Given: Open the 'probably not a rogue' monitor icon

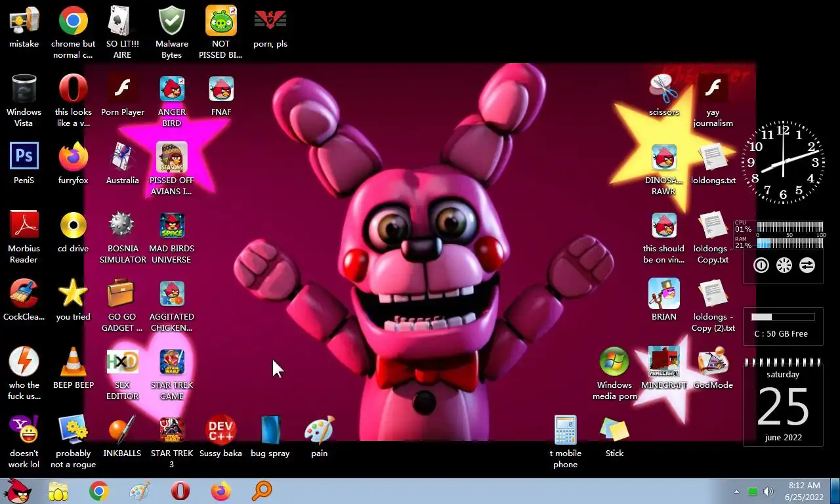Looking at the screenshot, I should tap(73, 430).
